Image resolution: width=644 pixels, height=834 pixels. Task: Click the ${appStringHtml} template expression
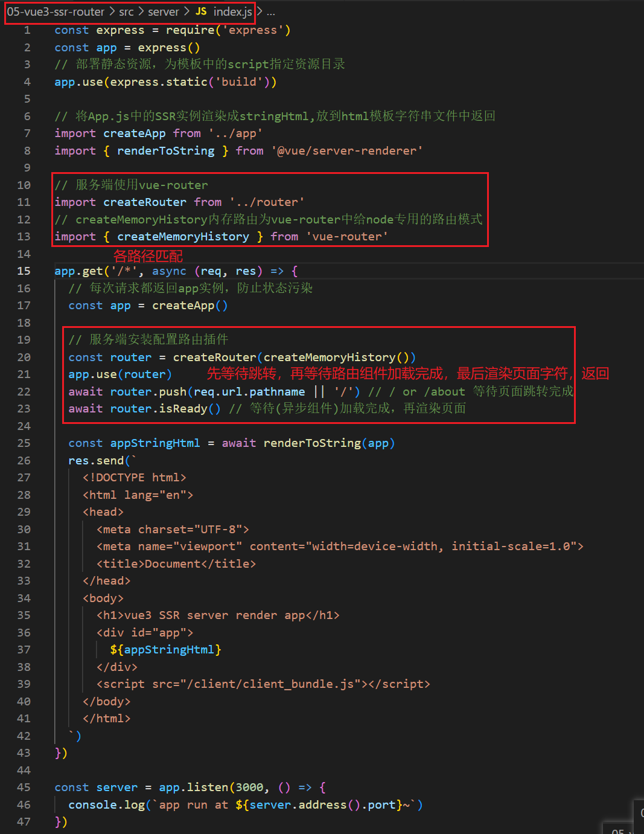click(x=166, y=650)
